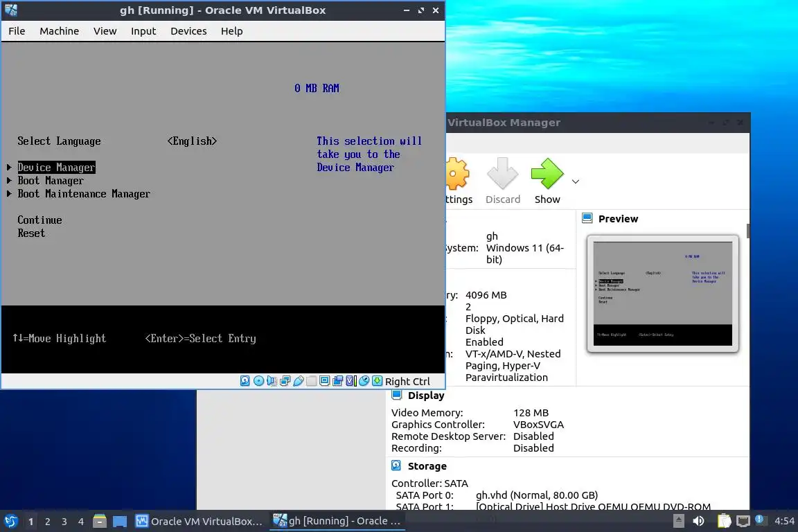Image resolution: width=798 pixels, height=532 pixels.
Task: Switch to gh [Running] taskbar window
Action: point(337,521)
